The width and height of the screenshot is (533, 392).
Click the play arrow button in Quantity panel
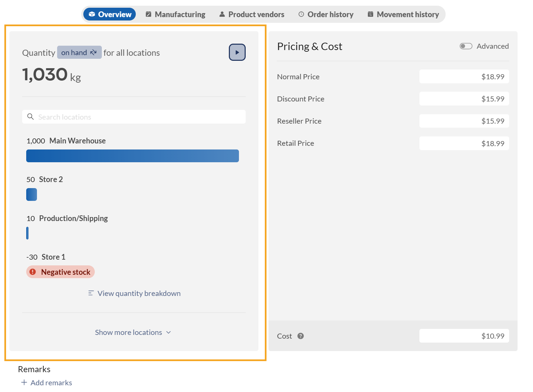(x=237, y=52)
